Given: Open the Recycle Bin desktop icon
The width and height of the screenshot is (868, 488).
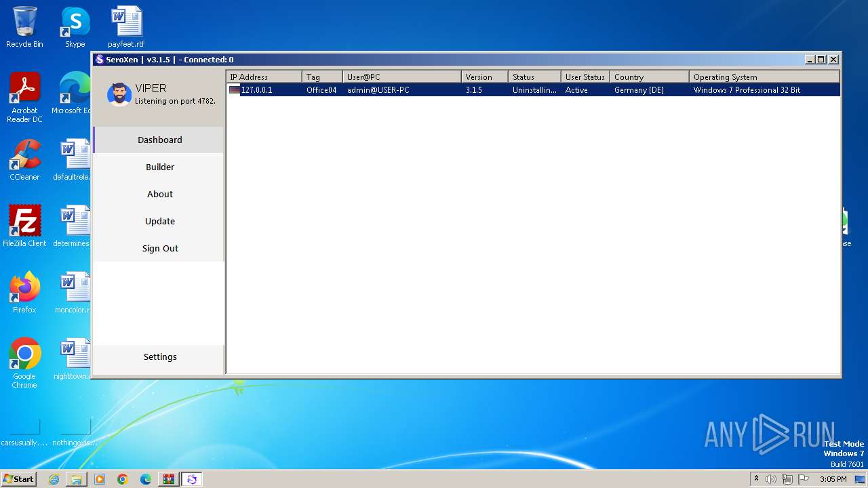Looking at the screenshot, I should (24, 27).
